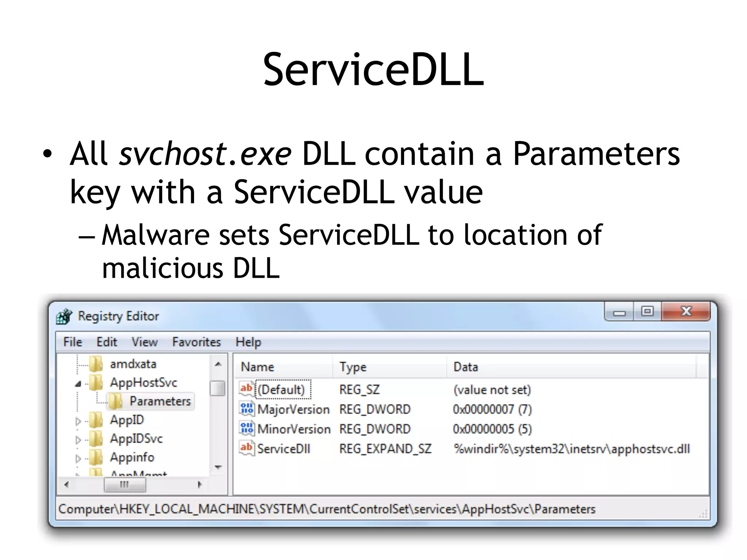Click the tree vertical scrollbar down arrow

(218, 467)
